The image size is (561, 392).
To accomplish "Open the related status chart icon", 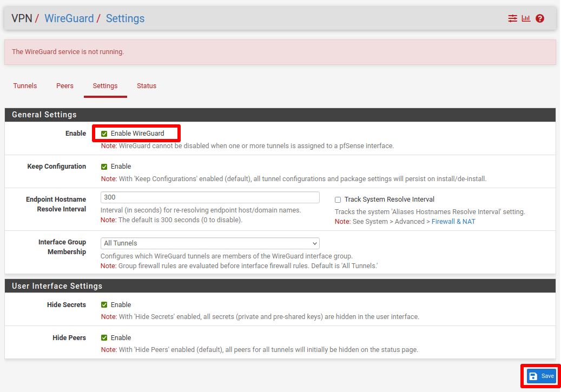I will click(x=526, y=18).
